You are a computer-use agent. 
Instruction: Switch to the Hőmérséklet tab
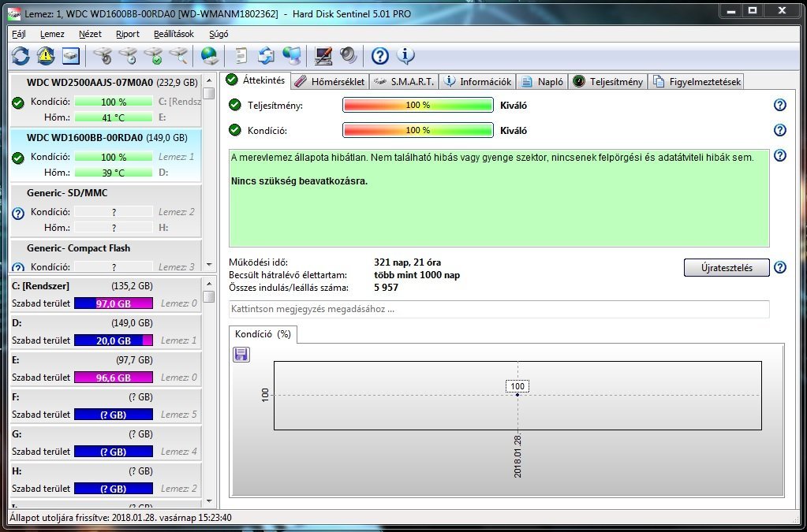pyautogui.click(x=330, y=82)
